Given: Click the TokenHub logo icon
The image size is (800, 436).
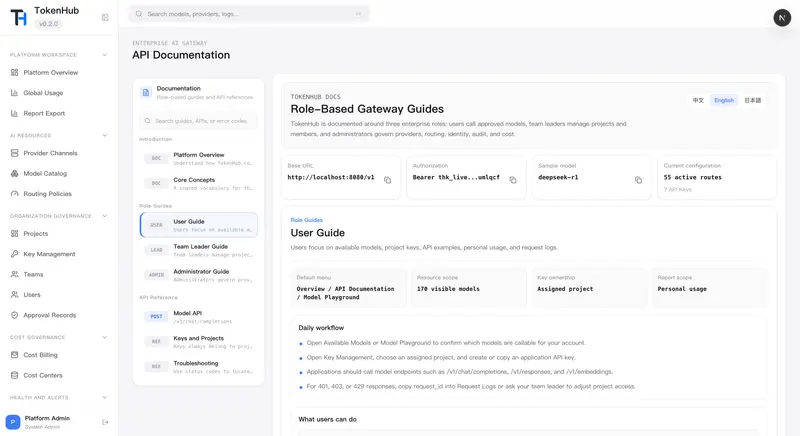Looking at the screenshot, I should click(19, 17).
